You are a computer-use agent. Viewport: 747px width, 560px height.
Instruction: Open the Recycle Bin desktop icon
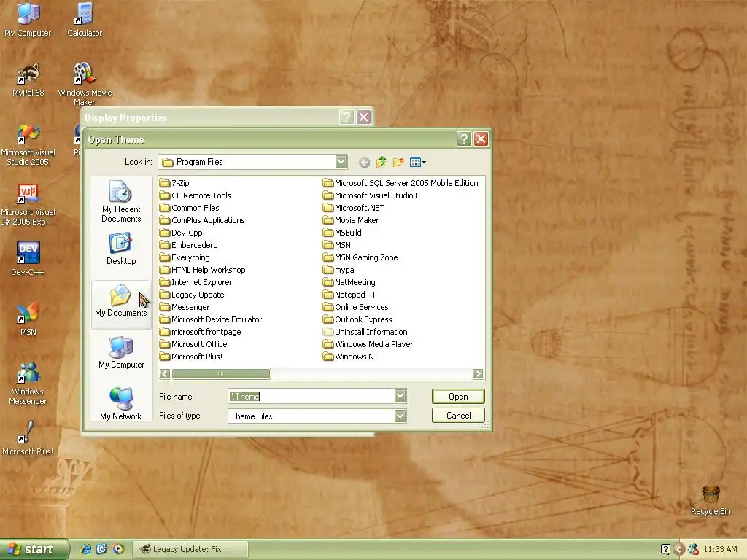(711, 500)
